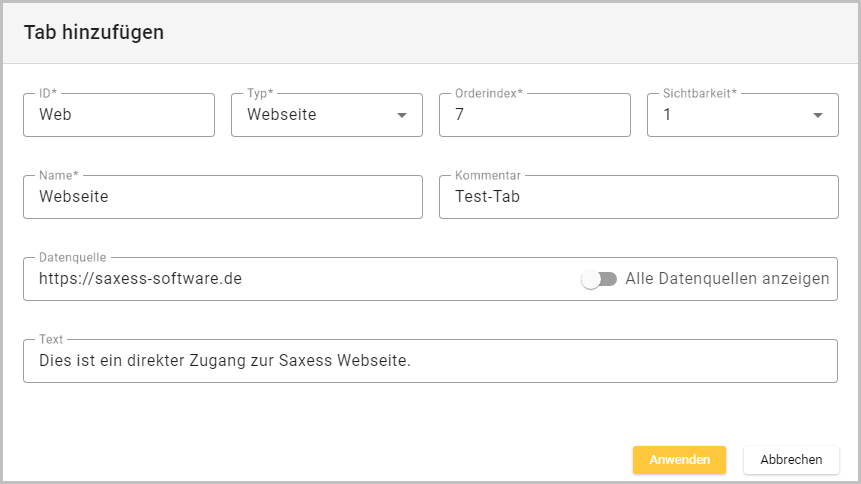Click the "Name*" field label
861x484 pixels.
pyautogui.click(x=59, y=175)
